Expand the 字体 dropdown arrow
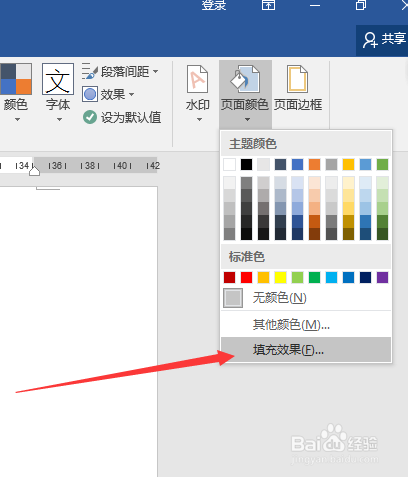The width and height of the screenshot is (408, 477). coord(59,119)
